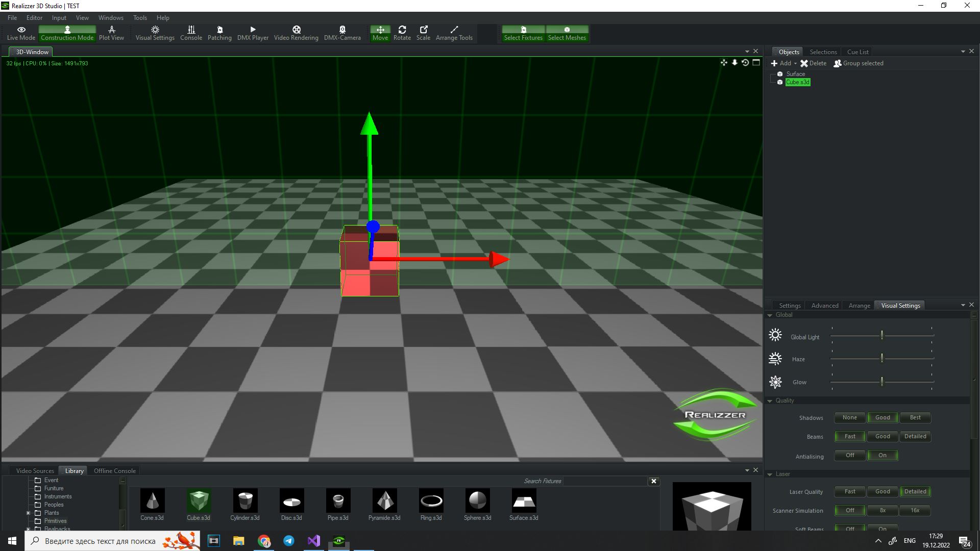The width and height of the screenshot is (980, 551).
Task: Select the Rotate tool
Action: 402,33
